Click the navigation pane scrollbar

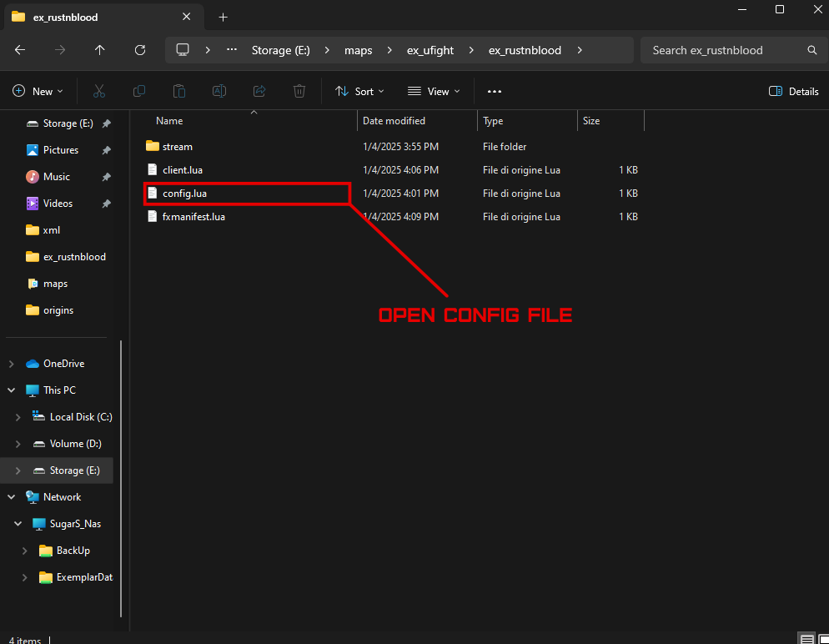(121, 479)
